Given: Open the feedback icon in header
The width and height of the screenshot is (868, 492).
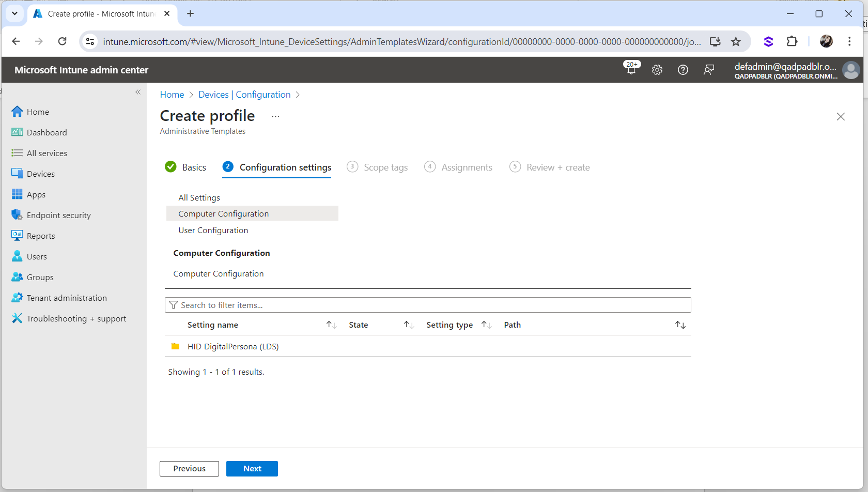Looking at the screenshot, I should [x=709, y=70].
